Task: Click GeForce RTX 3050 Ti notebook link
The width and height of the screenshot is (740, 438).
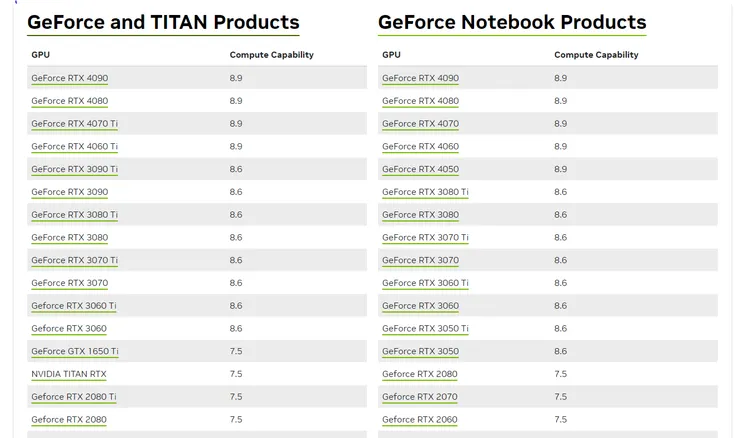Action: [x=425, y=329]
